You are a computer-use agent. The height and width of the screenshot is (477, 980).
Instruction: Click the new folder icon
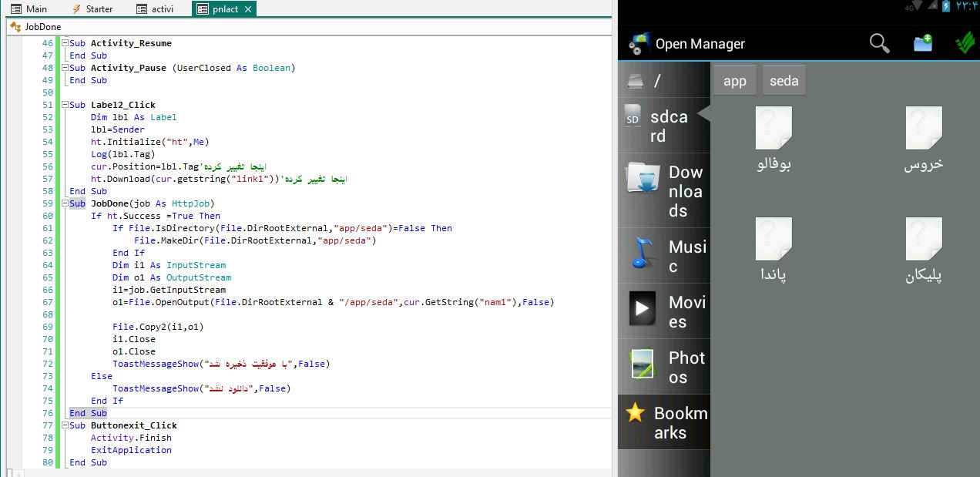click(x=922, y=43)
